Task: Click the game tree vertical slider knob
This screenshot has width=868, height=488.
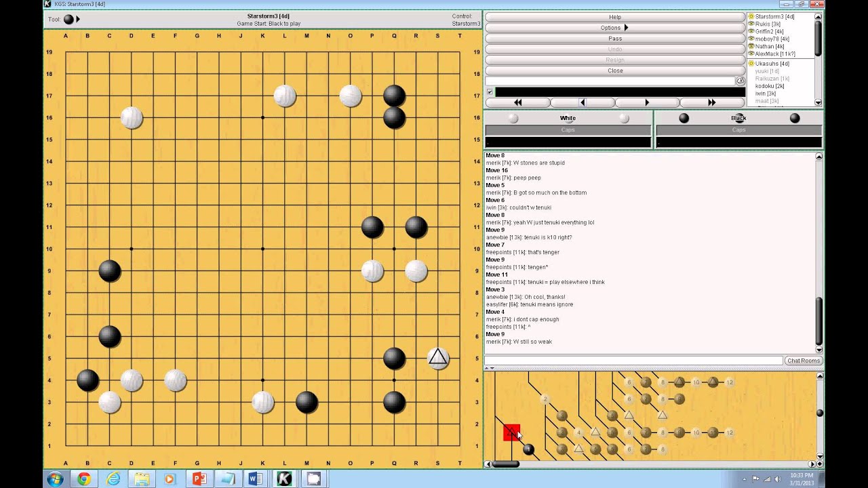Action: pyautogui.click(x=819, y=413)
